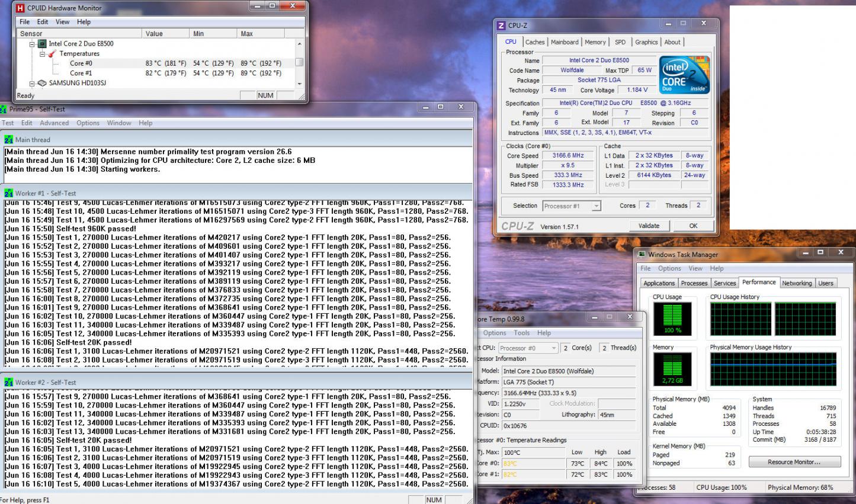The height and width of the screenshot is (504, 856).
Task: Open the Window menu in Prime95
Action: [x=119, y=123]
